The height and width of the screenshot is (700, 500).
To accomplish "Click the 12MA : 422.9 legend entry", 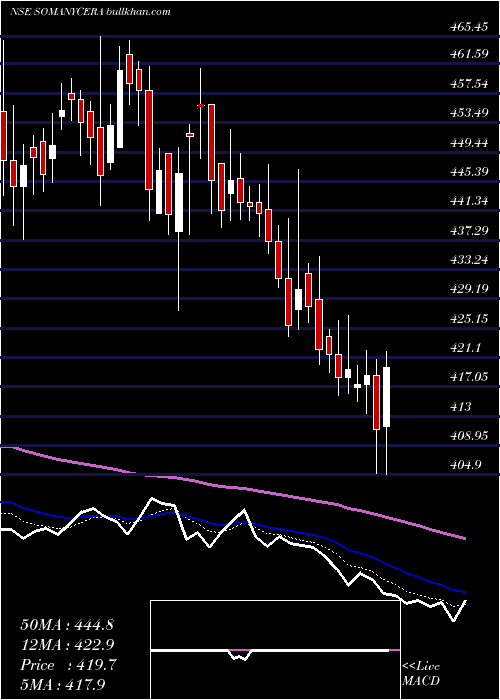I will tap(67, 645).
